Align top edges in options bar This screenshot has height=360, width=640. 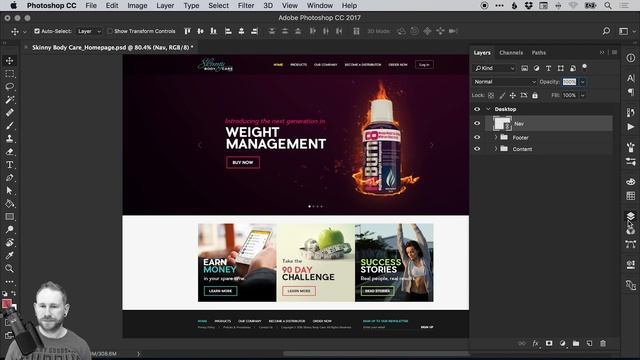coord(187,31)
